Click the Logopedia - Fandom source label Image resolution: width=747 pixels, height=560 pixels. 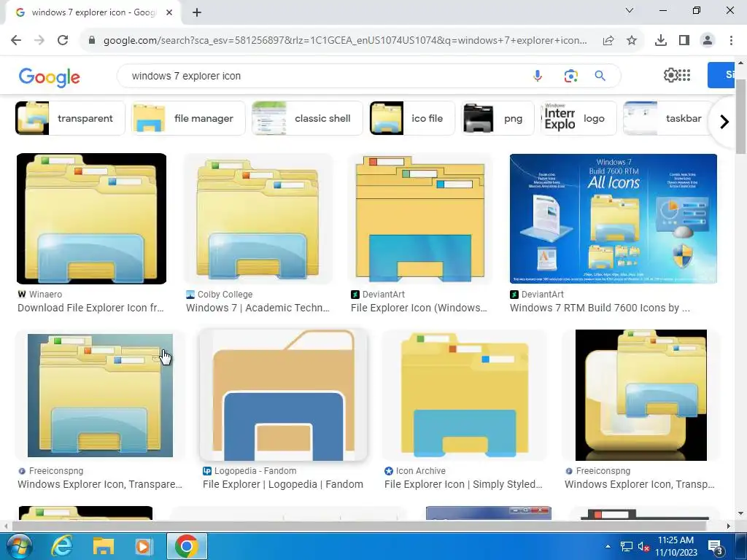pyautogui.click(x=255, y=470)
